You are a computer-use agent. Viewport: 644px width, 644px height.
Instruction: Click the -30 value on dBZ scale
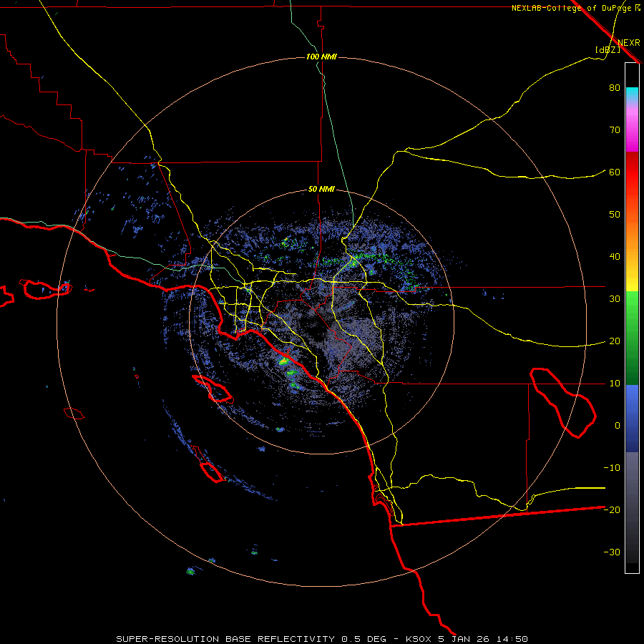612,552
